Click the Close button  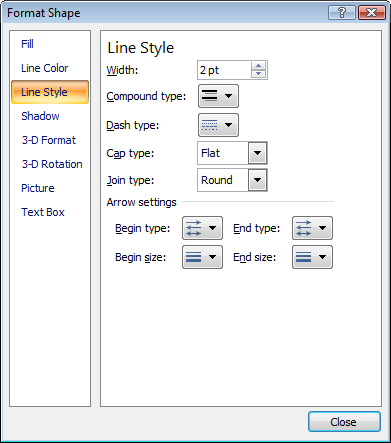click(344, 422)
